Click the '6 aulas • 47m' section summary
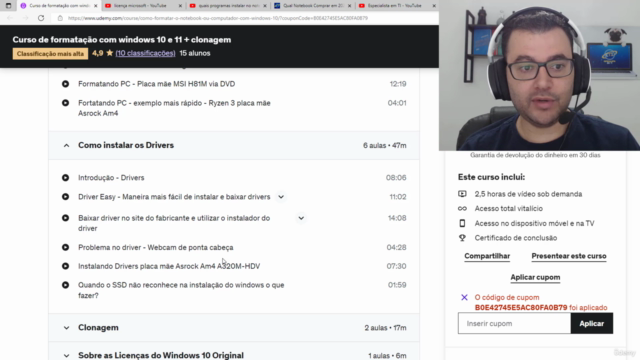The image size is (640, 360). 384,145
